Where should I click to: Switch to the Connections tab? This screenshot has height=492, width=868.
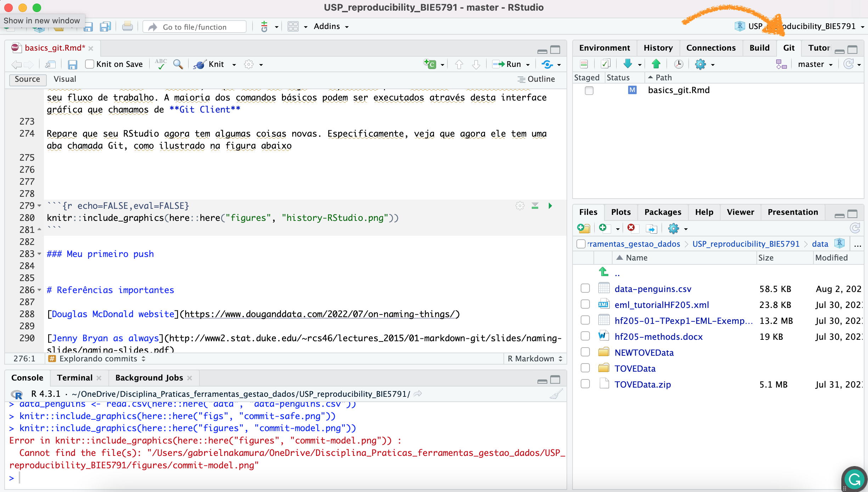711,48
